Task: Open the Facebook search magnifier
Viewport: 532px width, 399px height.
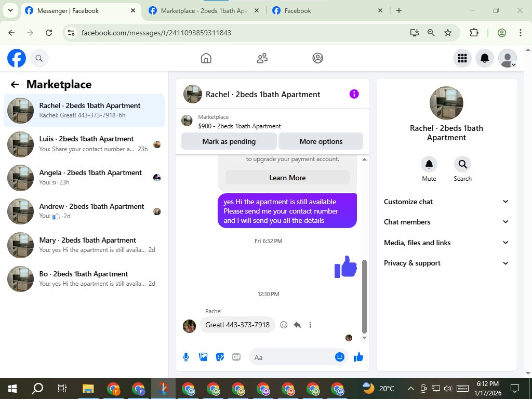Action: [x=39, y=58]
